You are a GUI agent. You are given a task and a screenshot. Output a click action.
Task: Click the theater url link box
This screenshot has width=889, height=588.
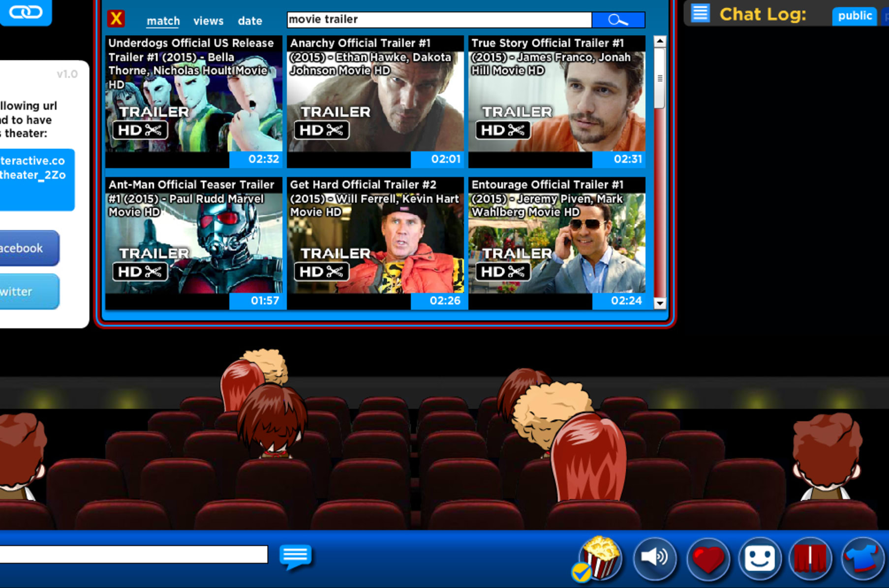click(36, 179)
